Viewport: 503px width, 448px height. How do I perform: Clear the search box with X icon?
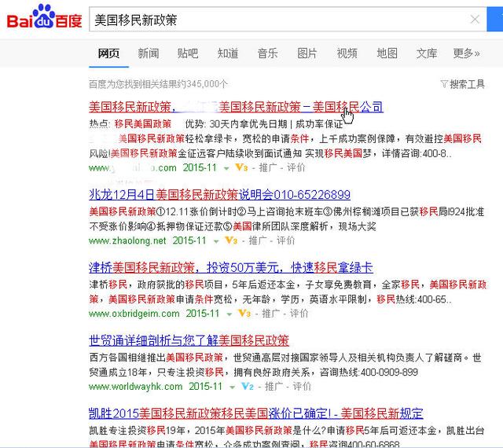(475, 20)
